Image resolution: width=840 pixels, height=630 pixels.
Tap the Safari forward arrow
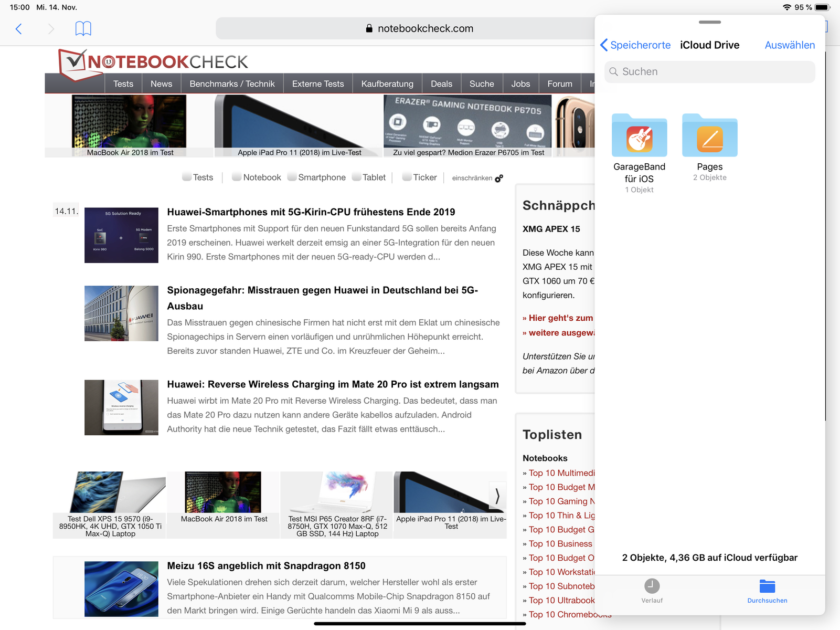(51, 29)
